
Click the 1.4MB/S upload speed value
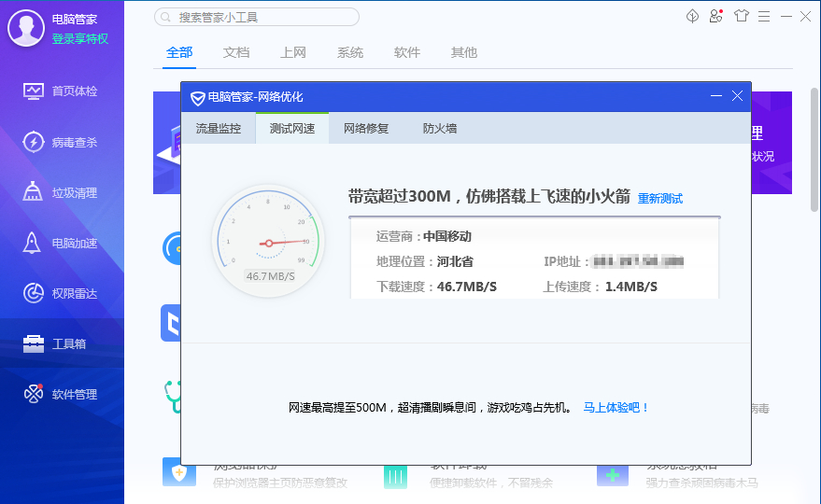[631, 287]
